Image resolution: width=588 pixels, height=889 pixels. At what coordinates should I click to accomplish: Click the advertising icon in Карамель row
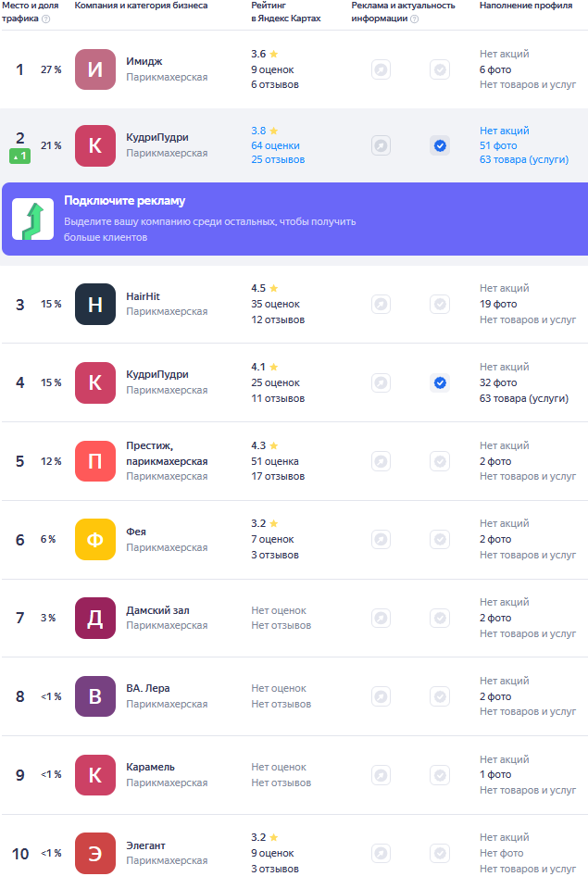[x=381, y=775]
